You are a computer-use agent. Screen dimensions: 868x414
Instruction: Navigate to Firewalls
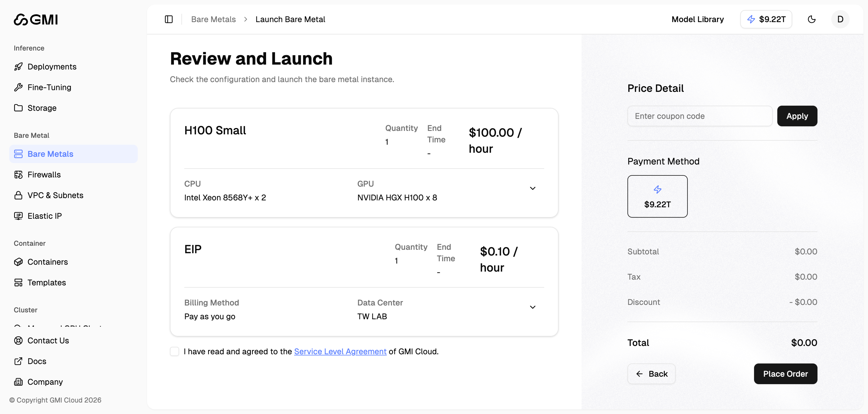point(44,174)
